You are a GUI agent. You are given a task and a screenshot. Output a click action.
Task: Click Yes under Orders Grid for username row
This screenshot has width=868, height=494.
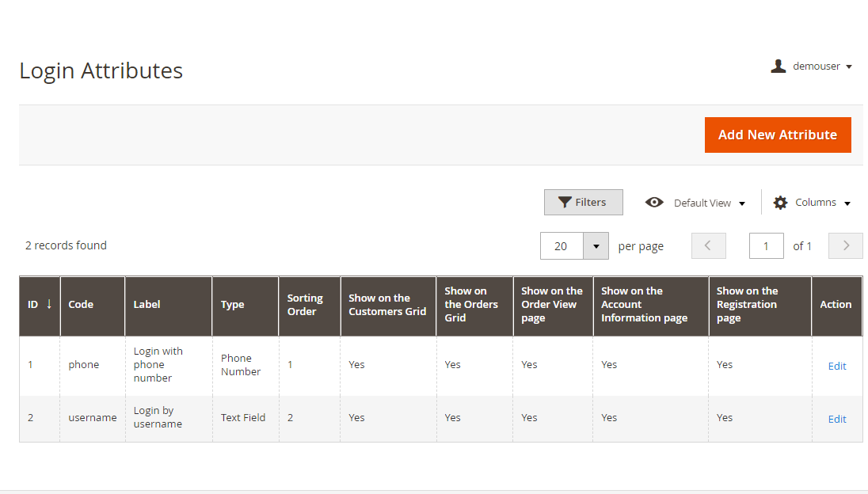click(452, 418)
